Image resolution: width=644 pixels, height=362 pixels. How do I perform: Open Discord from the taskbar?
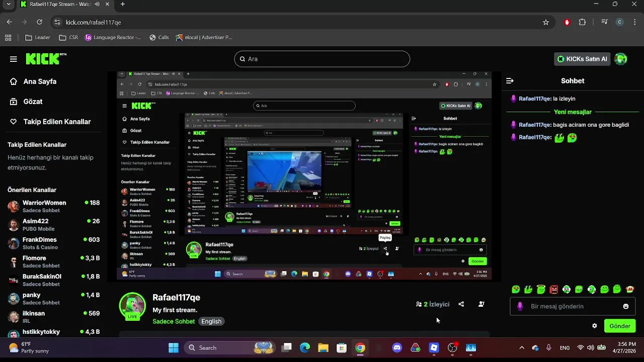coord(397,348)
